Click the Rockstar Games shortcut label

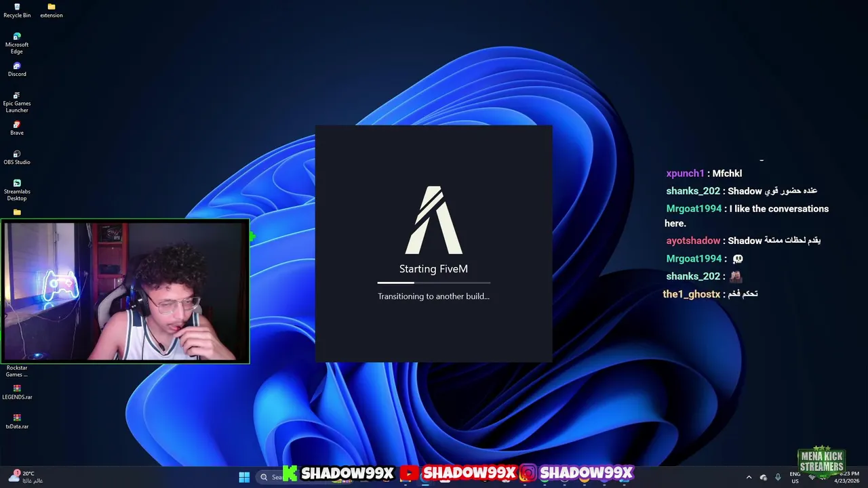(17, 371)
